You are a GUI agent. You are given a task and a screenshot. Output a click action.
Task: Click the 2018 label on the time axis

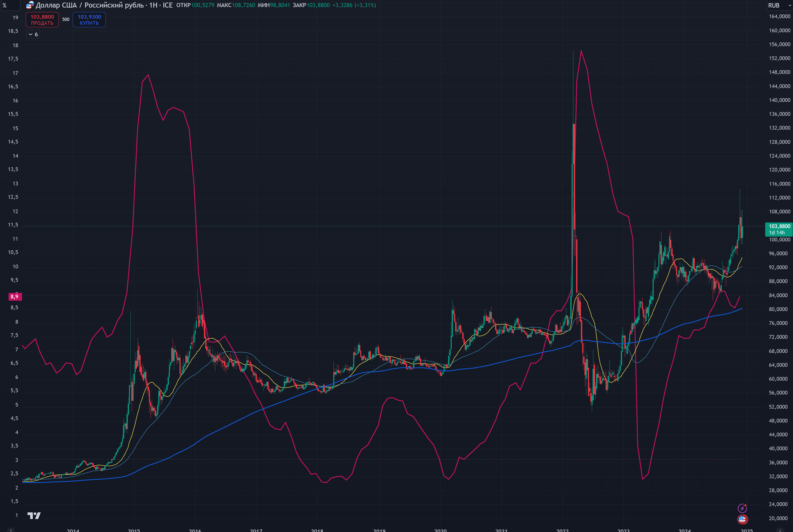point(317,530)
